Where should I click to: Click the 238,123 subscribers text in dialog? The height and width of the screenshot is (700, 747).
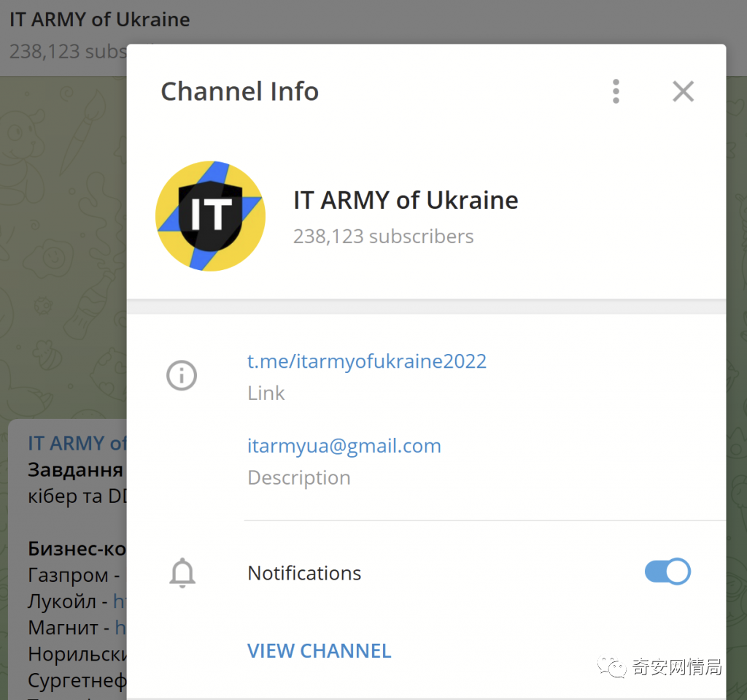(383, 236)
